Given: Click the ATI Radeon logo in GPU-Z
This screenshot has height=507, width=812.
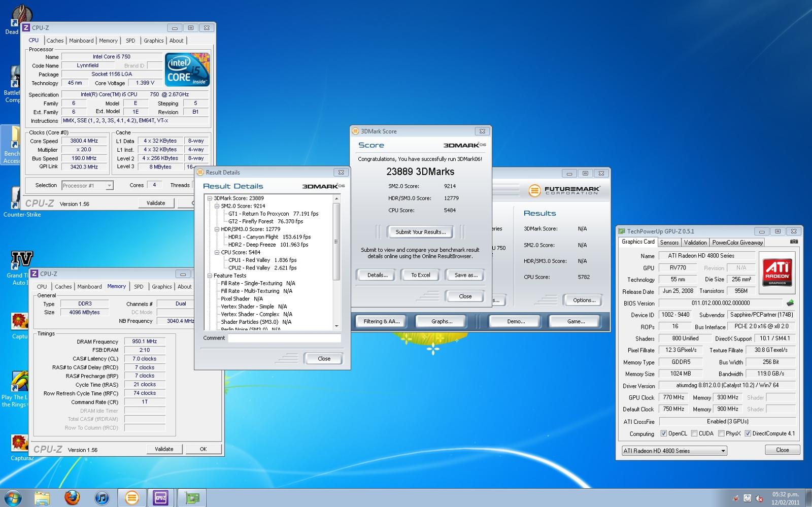Looking at the screenshot, I should [x=777, y=272].
